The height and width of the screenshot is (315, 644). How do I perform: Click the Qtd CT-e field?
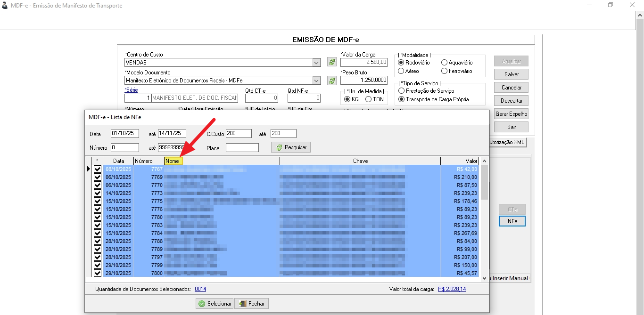point(262,98)
